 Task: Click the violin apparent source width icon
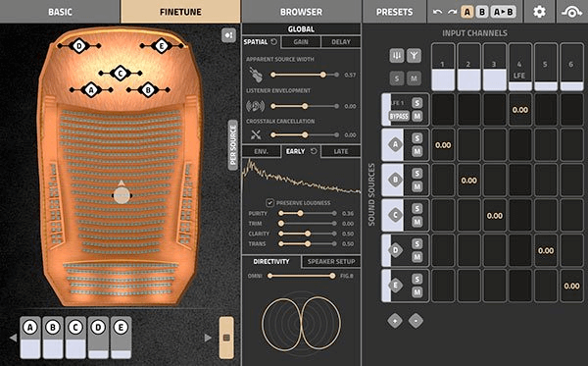coord(256,75)
